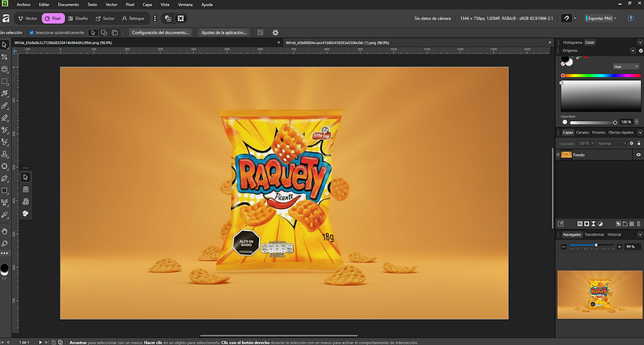The image size is (644, 345).
Task: Select the Move tool in left toolbar
Action: coord(5,45)
